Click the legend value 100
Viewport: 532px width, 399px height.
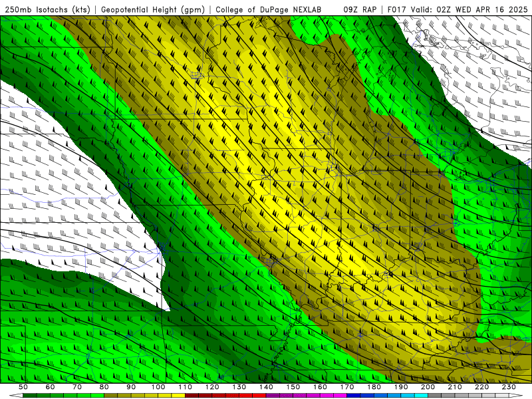[158, 387]
